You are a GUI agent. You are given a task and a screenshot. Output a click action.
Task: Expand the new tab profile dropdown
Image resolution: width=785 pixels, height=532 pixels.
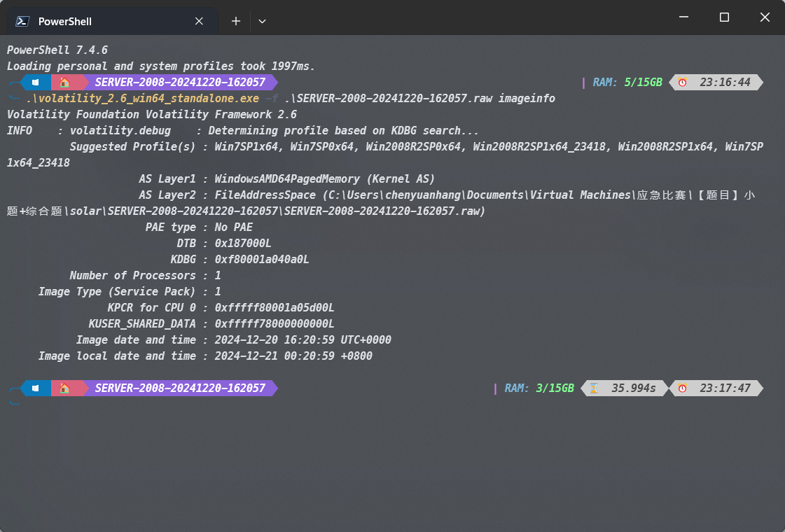[262, 21]
